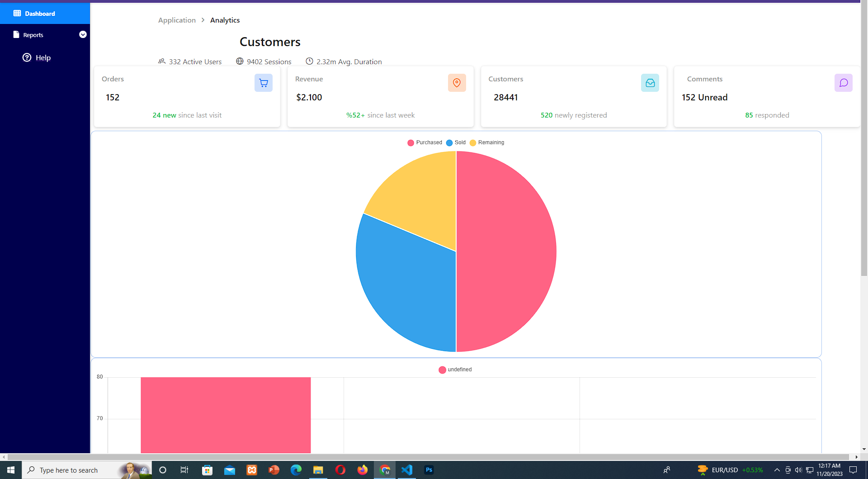Click the pink Purchased pie slice
Image resolution: width=868 pixels, height=479 pixels.
tap(506, 251)
